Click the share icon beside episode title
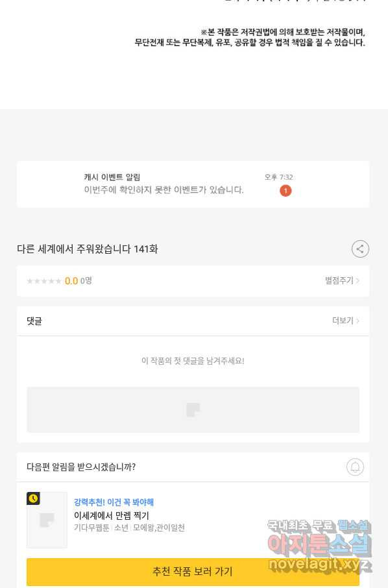 pos(360,249)
